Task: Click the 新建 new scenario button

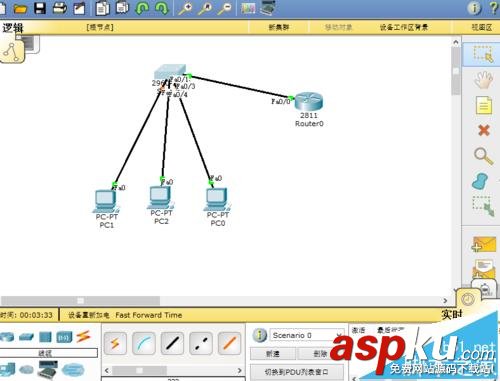Action: point(273,354)
